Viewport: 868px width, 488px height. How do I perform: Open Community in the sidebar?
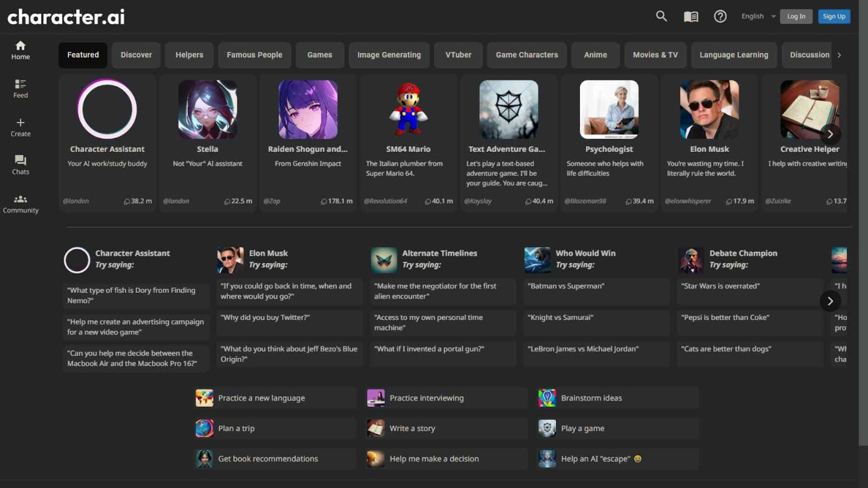coord(21,204)
